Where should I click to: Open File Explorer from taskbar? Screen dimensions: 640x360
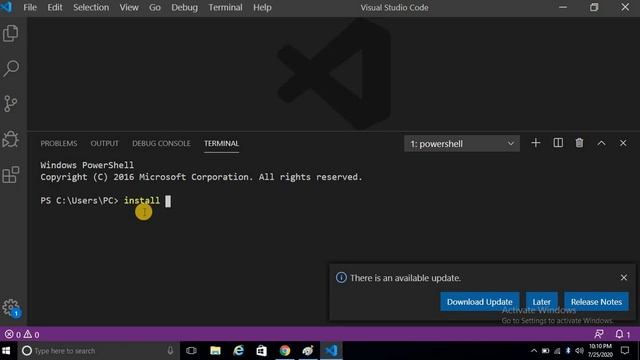coord(215,351)
